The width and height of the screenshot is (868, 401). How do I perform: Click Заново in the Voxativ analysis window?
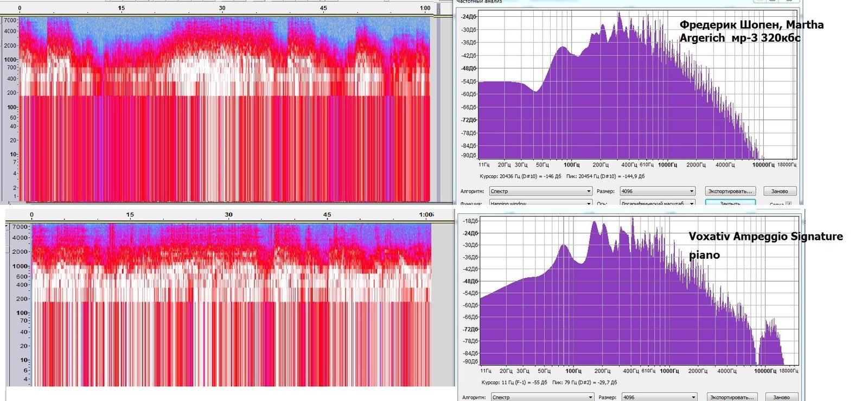click(x=781, y=397)
